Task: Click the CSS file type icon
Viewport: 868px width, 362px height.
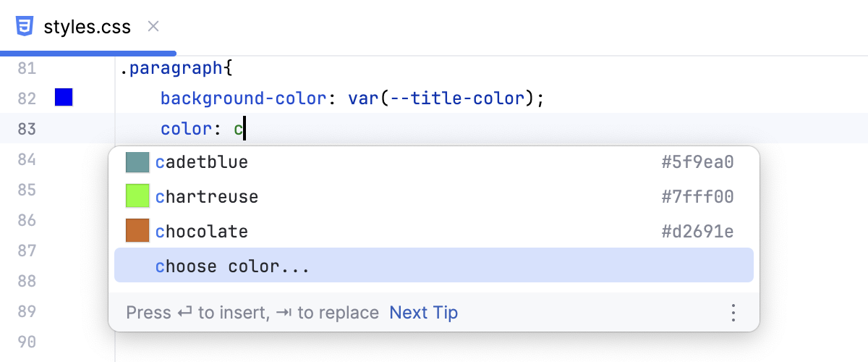Action: 24,27
